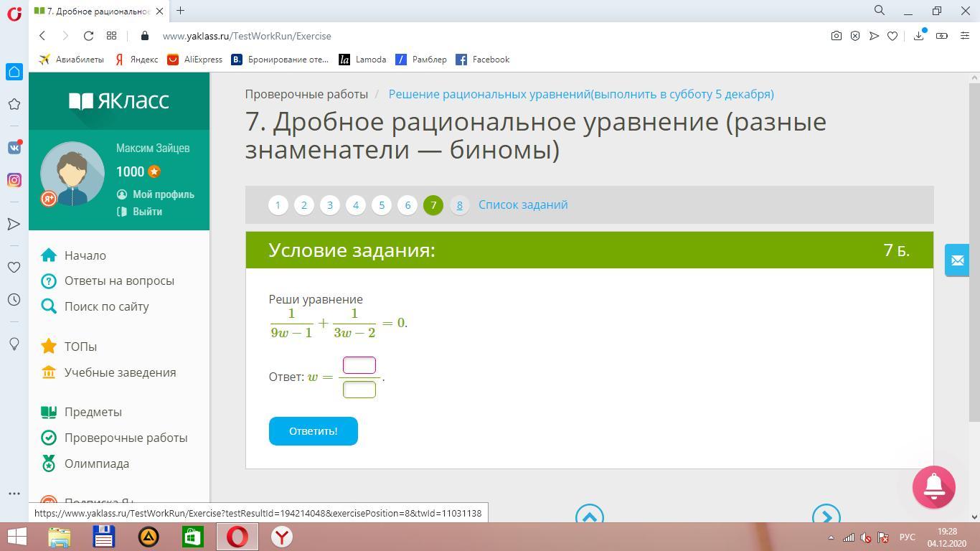Show hidden system tray icons

tap(831, 537)
